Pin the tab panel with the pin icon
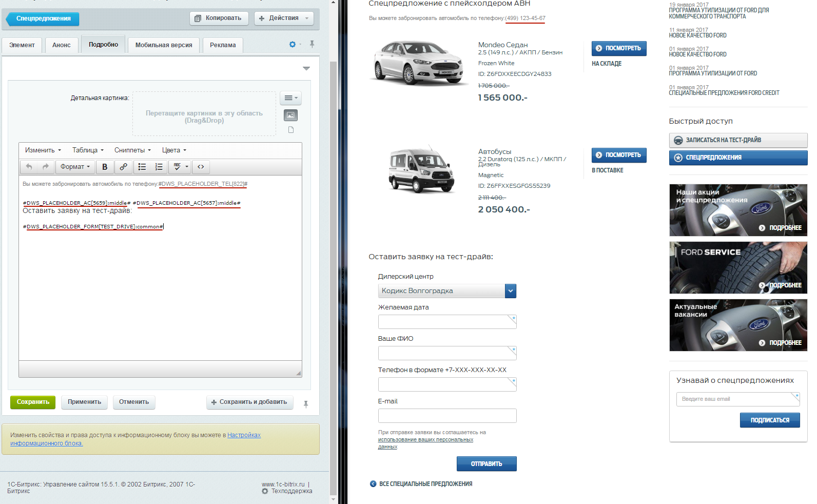Screen dimensions: 817x504 [x=312, y=44]
